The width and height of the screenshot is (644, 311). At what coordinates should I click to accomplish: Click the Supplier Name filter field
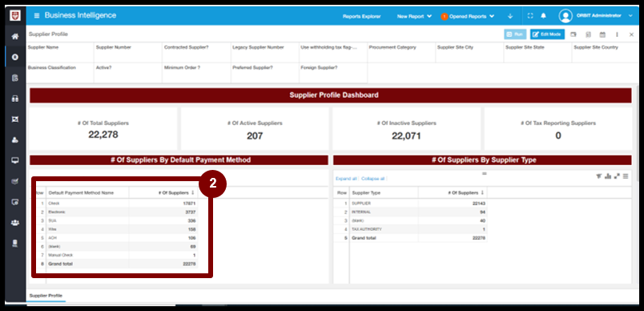60,53
